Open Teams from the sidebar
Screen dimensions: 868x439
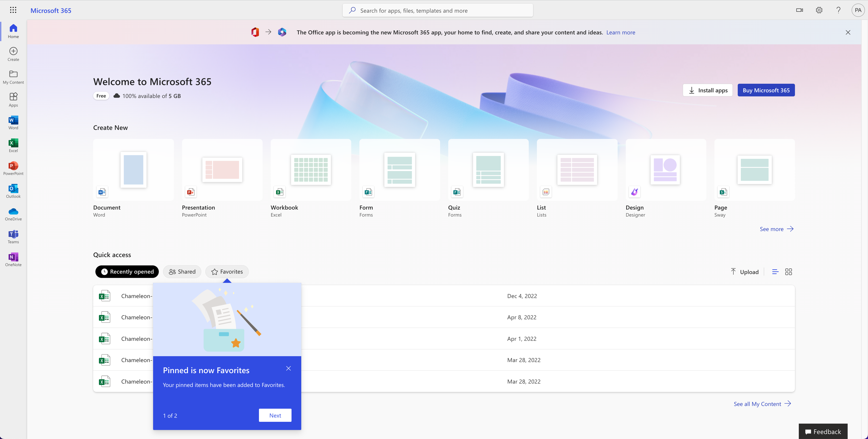pyautogui.click(x=13, y=237)
